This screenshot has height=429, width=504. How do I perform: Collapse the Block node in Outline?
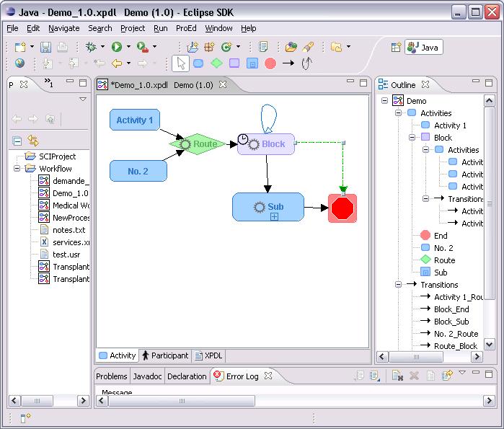pos(412,138)
